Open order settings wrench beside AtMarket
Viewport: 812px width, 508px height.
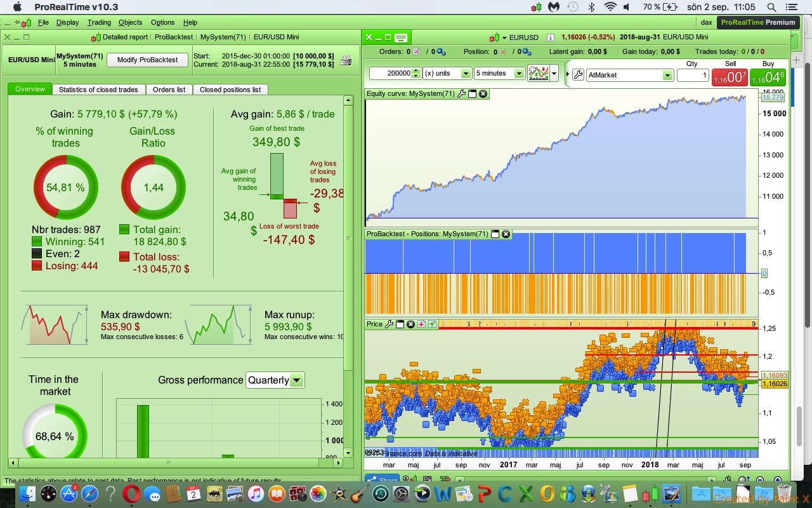tap(578, 74)
